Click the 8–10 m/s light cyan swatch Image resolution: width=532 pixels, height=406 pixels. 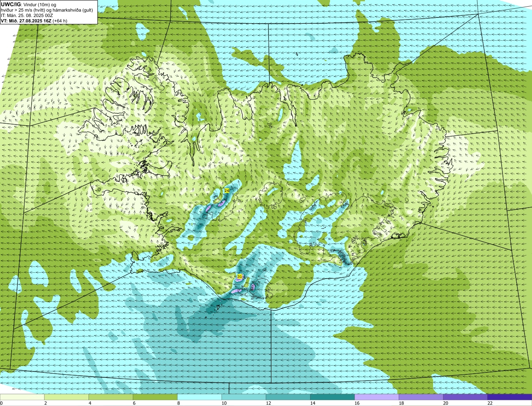coord(199,397)
